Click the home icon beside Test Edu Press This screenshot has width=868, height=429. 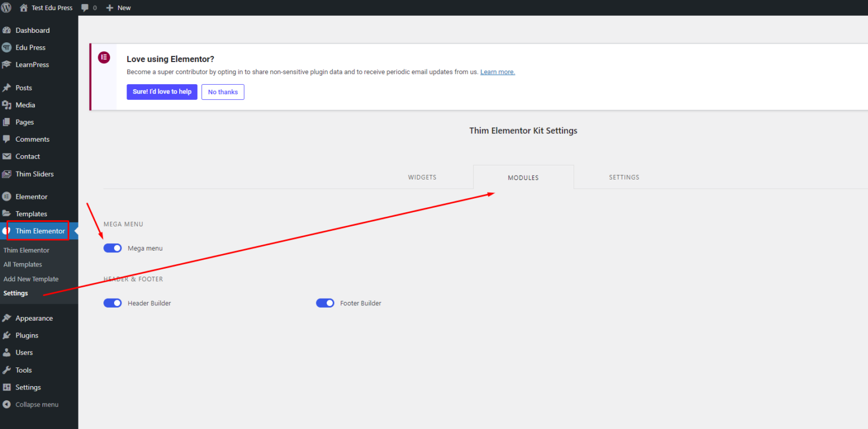[23, 8]
